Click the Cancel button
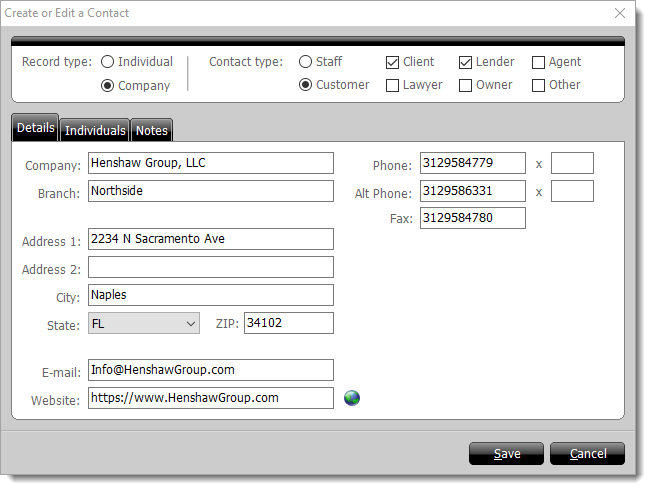 point(587,454)
